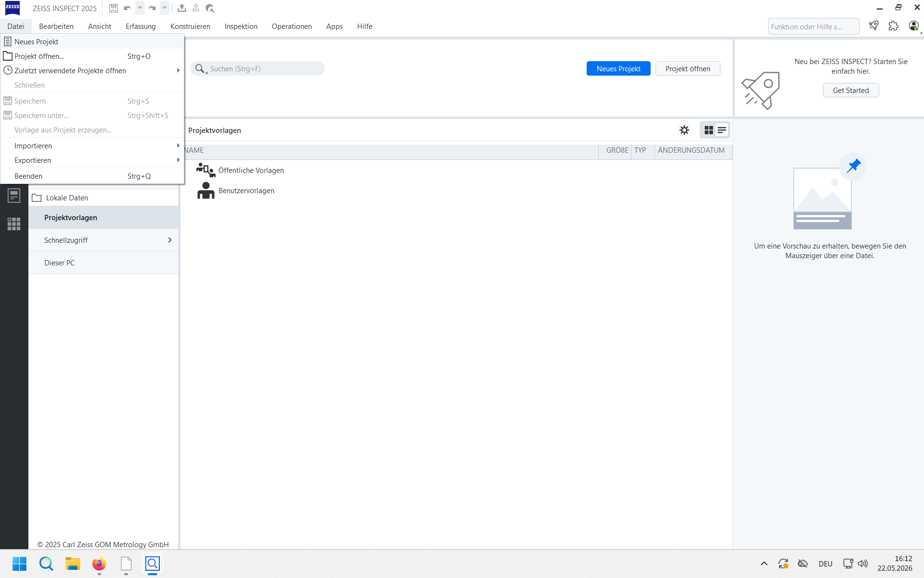Select Lokale Daten in the sidebar

point(103,197)
